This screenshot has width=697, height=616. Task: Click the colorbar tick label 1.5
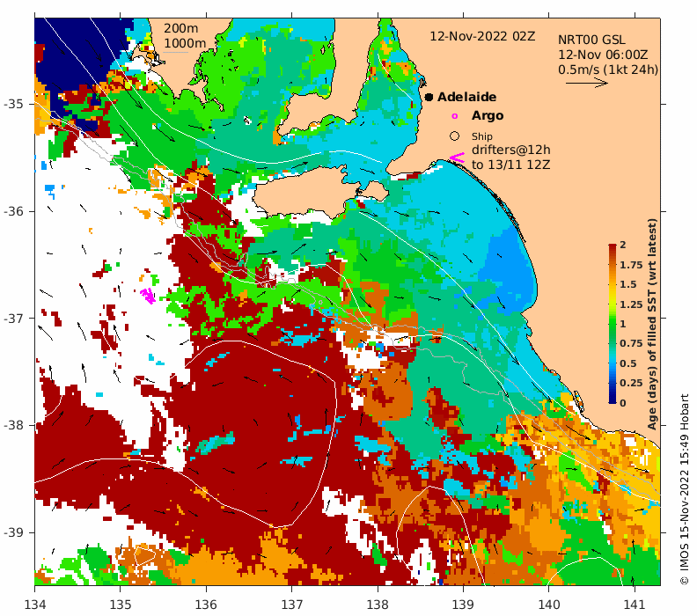pyautogui.click(x=628, y=284)
